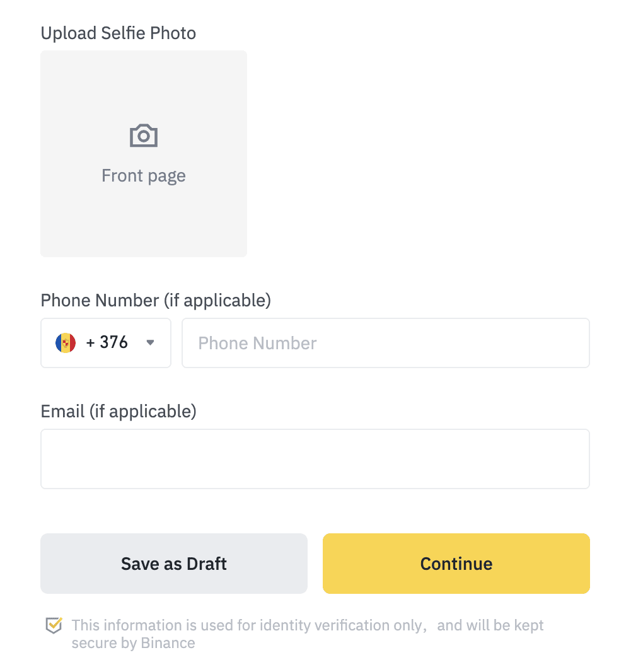The image size is (643, 672).
Task: Click the 'secure by Binance' text line
Action: point(133,643)
